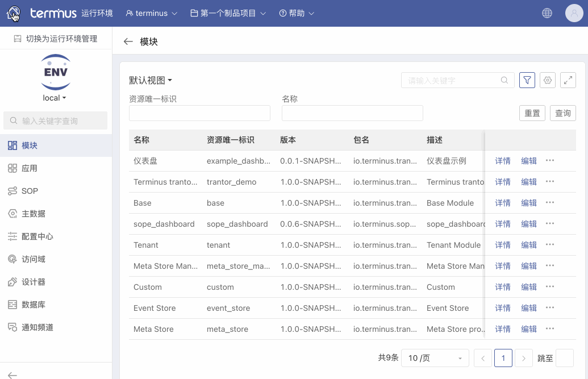
Task: Click the io.terminus.sop... package cell
Action: click(385, 224)
